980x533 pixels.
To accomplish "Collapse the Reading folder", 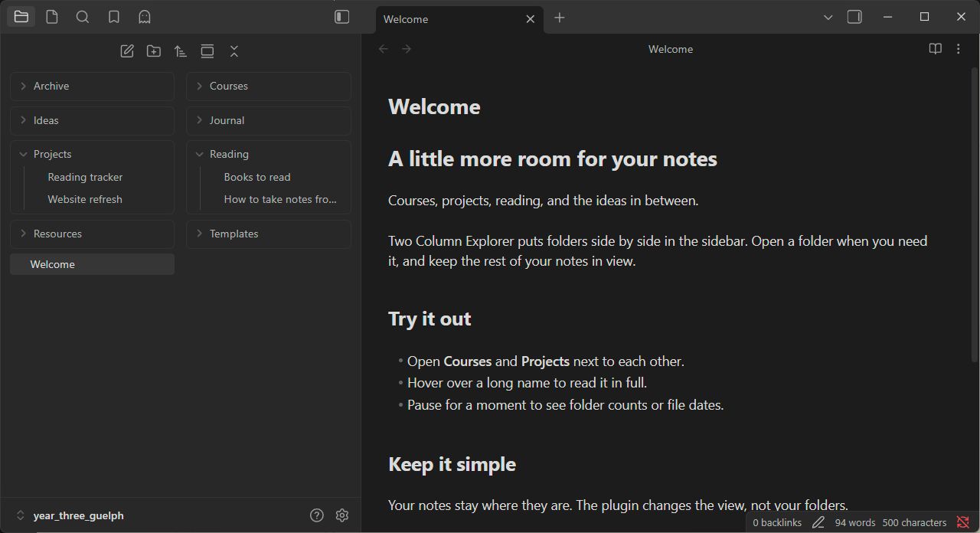I will pyautogui.click(x=269, y=155).
